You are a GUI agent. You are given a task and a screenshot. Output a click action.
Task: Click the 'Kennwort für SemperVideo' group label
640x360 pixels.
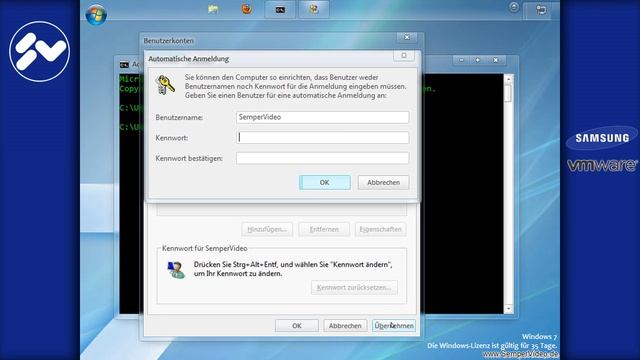[x=204, y=248]
